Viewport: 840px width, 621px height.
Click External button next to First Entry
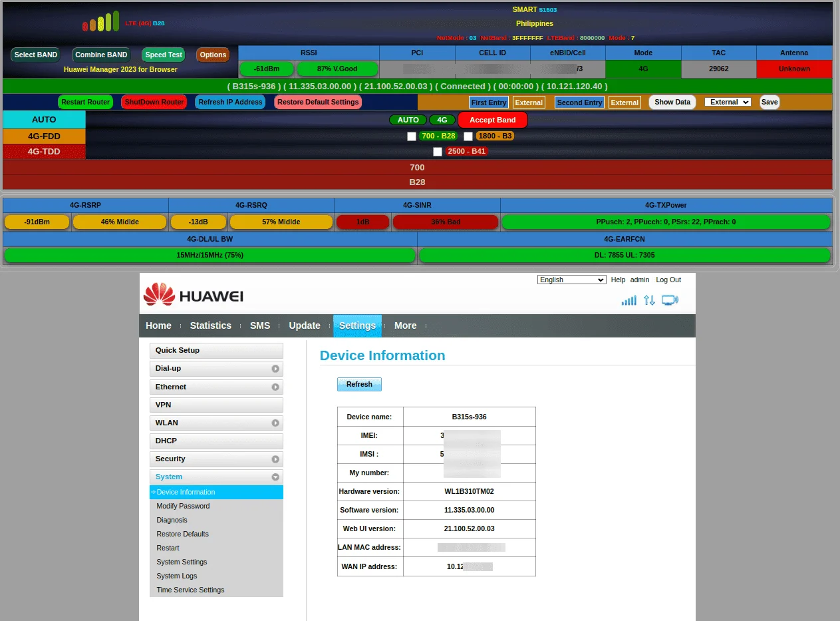529,103
